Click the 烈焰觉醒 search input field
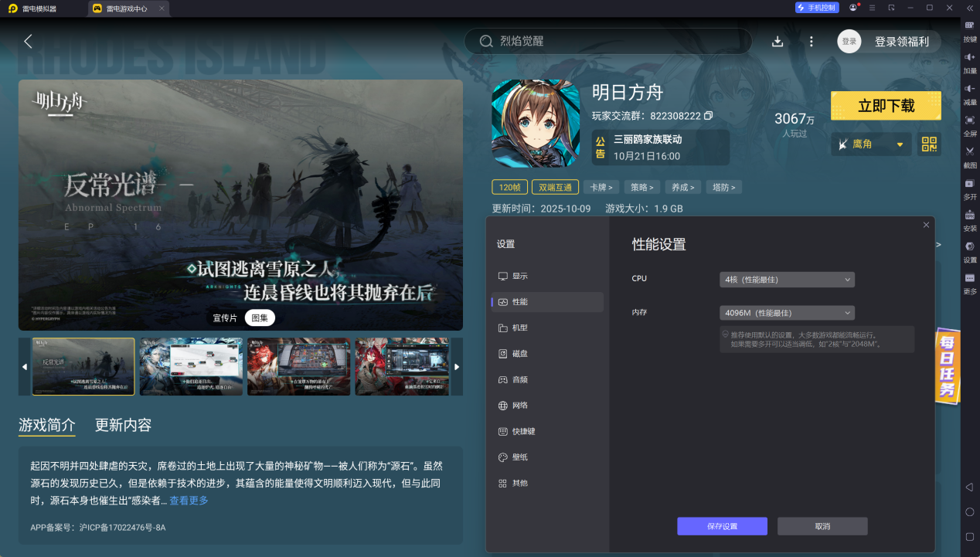980x557 pixels. 607,41
